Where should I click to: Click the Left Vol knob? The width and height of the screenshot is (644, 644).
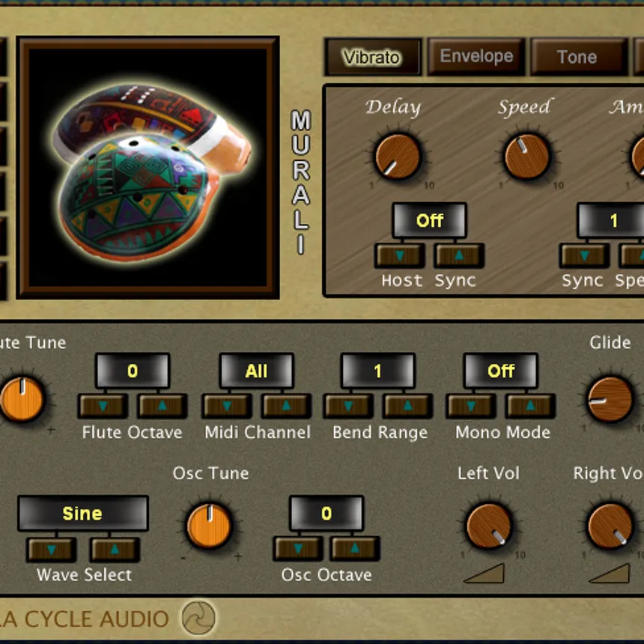pos(489,526)
